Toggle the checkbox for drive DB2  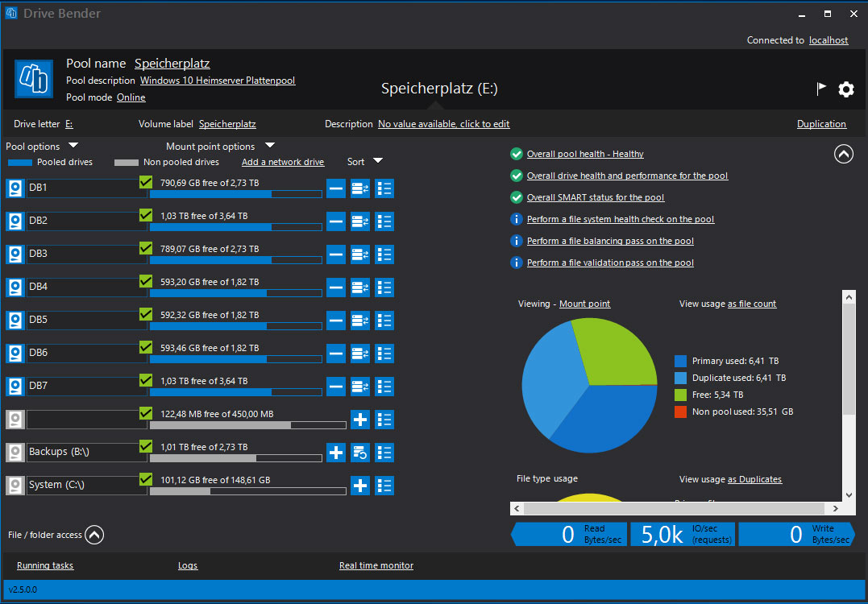[x=146, y=215]
